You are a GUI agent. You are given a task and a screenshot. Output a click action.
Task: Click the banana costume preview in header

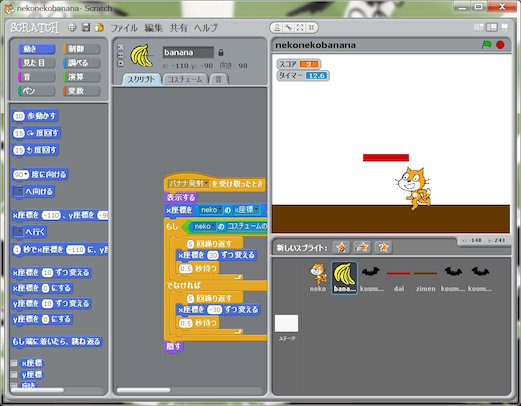tap(142, 56)
